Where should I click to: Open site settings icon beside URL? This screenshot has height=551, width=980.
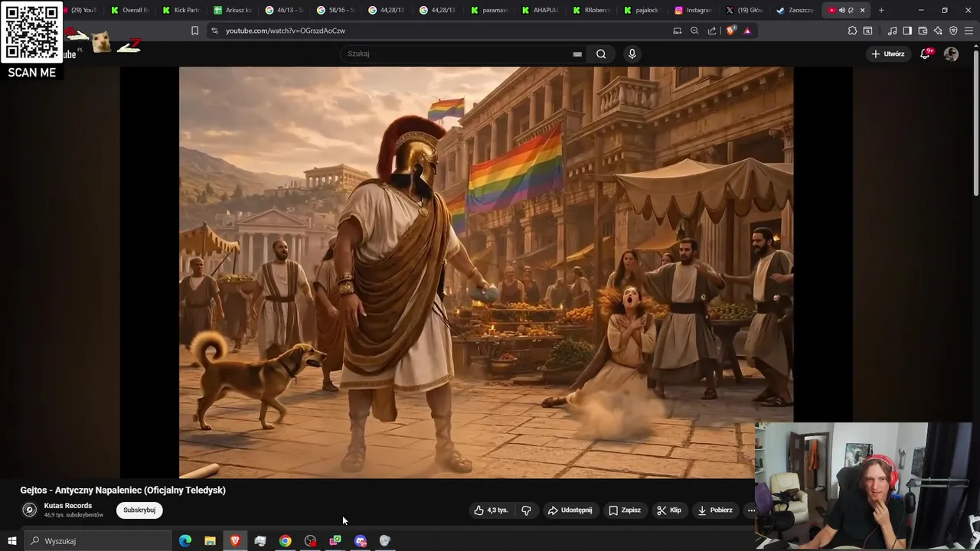[214, 31]
